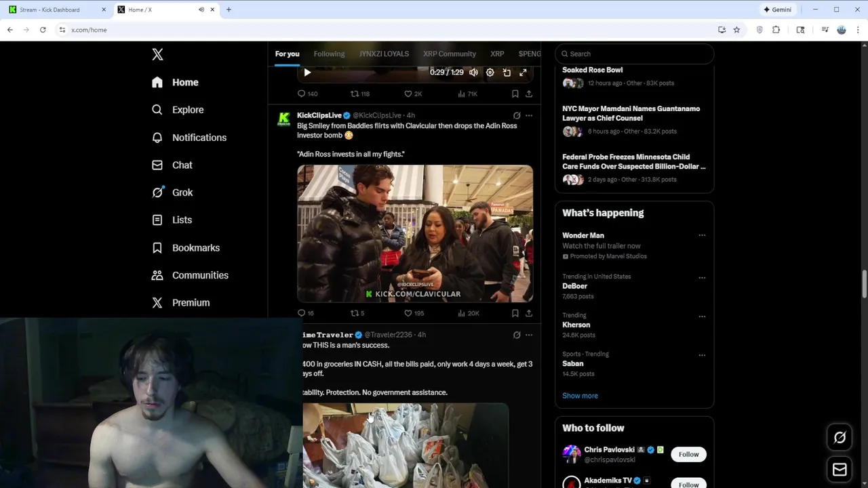Open Premium from sidebar
Image resolution: width=868 pixels, height=488 pixels.
click(x=180, y=303)
